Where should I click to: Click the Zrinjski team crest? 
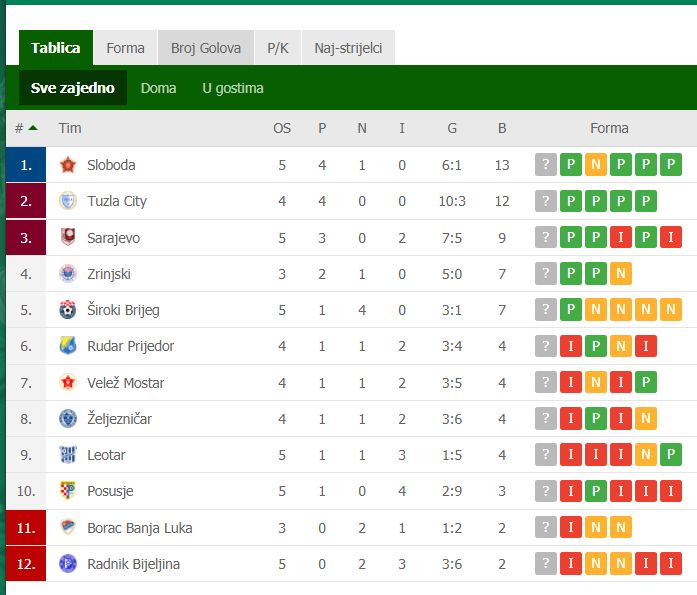point(68,274)
